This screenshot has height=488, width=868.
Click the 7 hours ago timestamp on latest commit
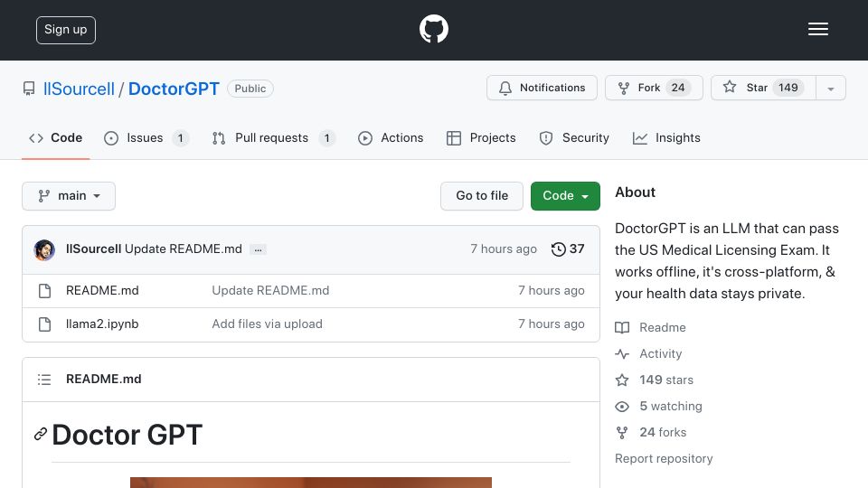(x=504, y=249)
